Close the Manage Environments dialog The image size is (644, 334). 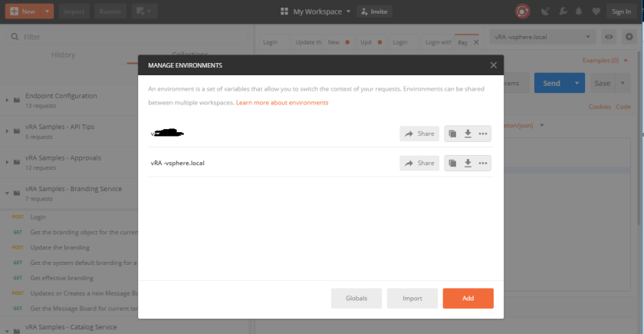point(493,66)
